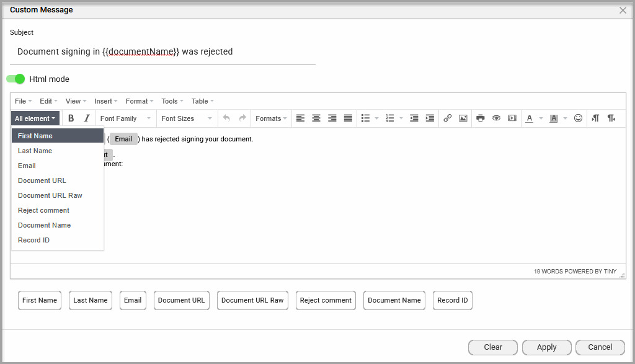This screenshot has width=635, height=364.
Task: Open the Format menu
Action: click(140, 101)
